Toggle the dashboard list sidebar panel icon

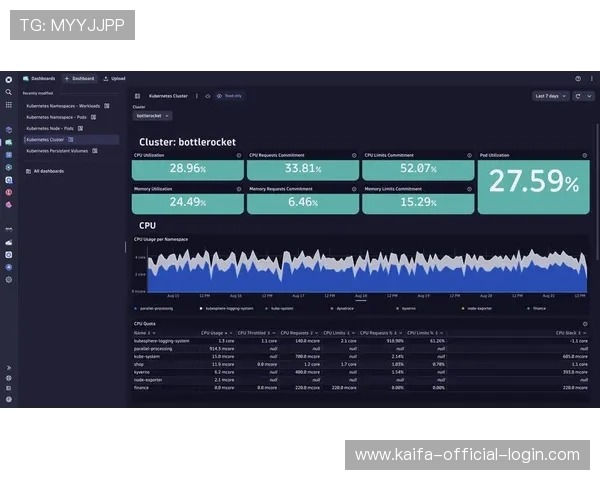[x=138, y=96]
